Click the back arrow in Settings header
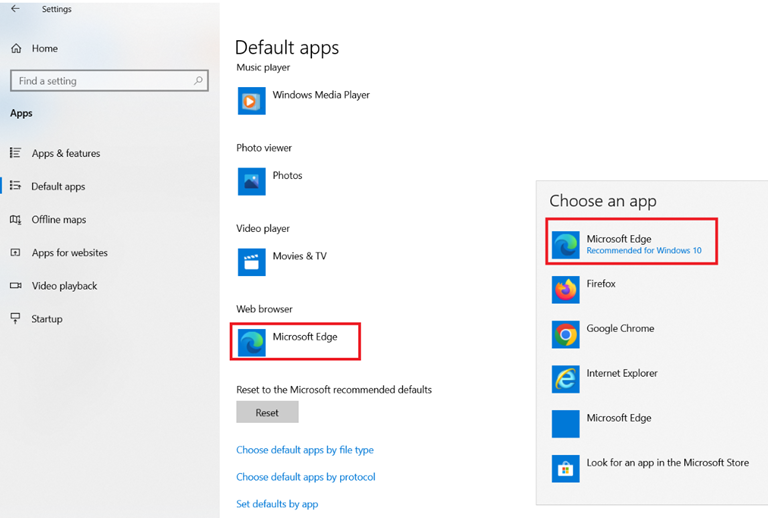This screenshot has height=518, width=768. coord(15,8)
